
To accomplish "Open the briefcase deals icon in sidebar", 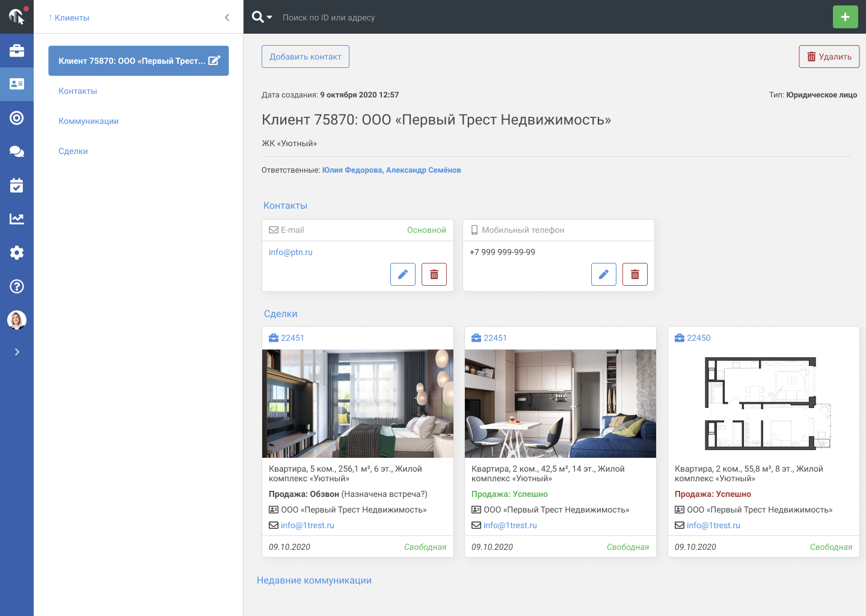I will coord(17,51).
